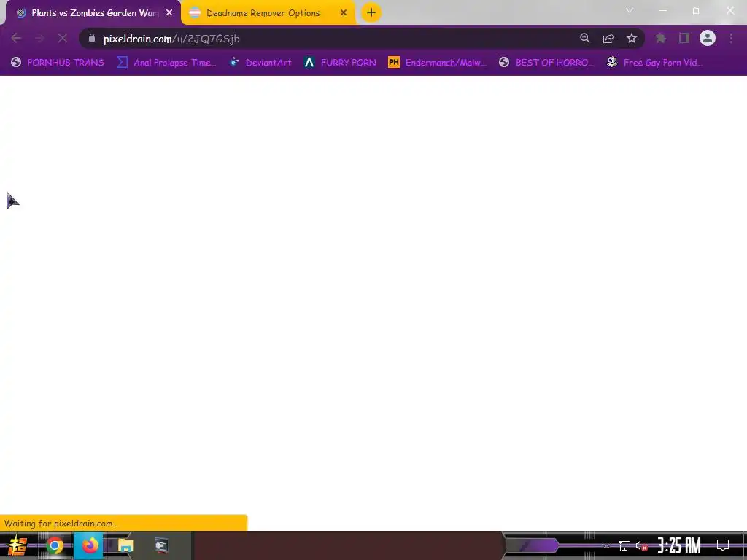Click the Waiting for pixeldrain.com status text

pyautogui.click(x=61, y=524)
